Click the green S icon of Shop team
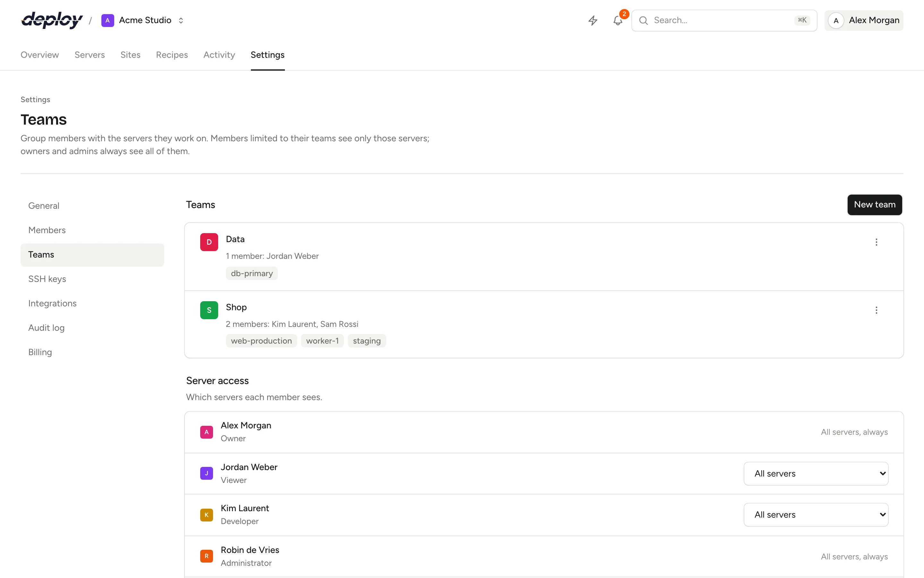The image size is (924, 578). coord(209,310)
